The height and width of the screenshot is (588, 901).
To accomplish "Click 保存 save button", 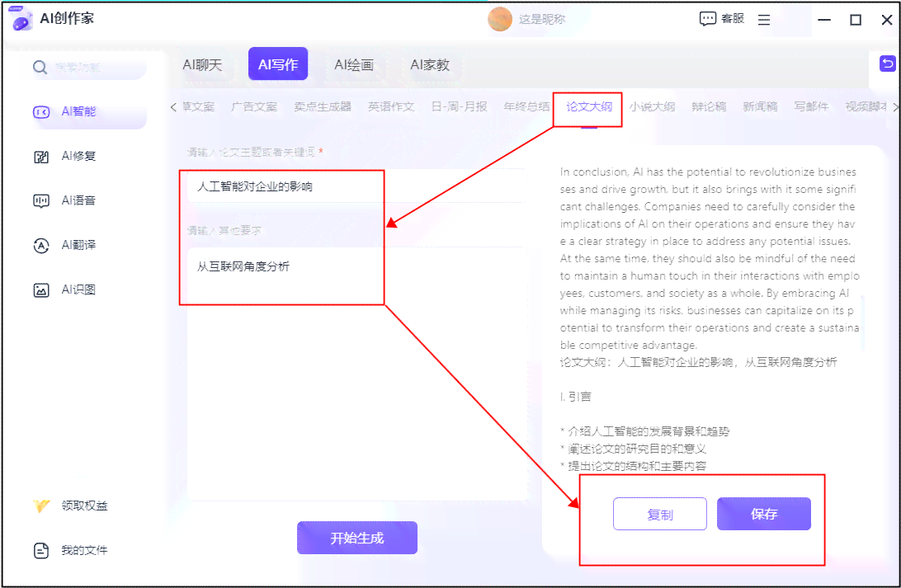I will point(764,514).
